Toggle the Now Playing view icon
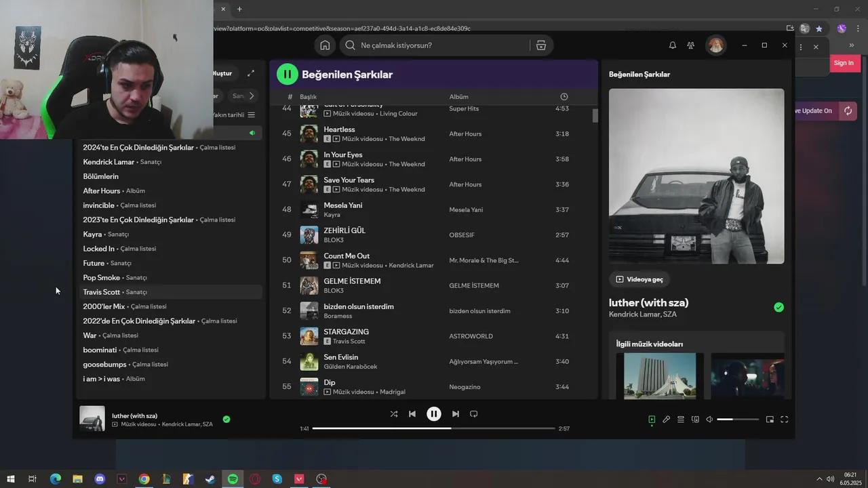Image resolution: width=868 pixels, height=488 pixels. tap(652, 420)
